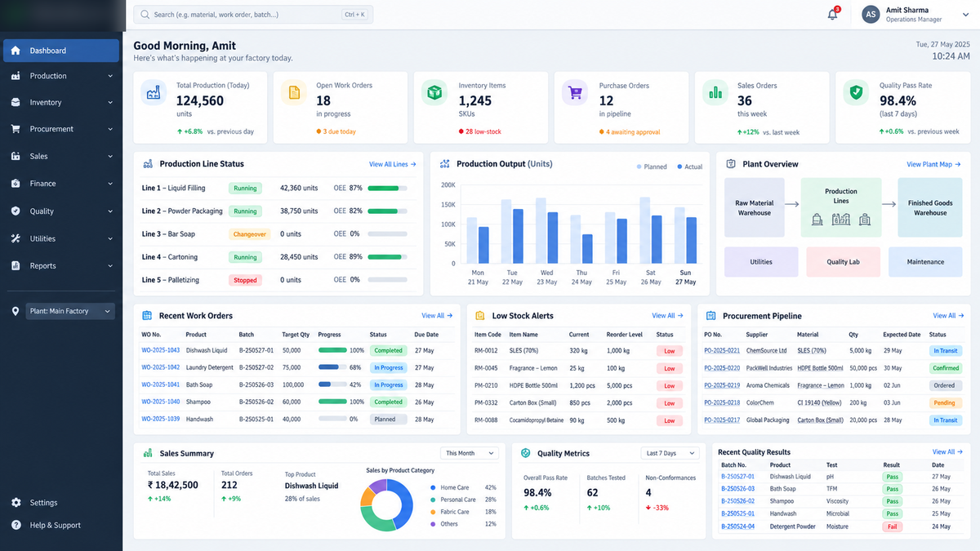Open batch B-250527-01 quality result
The height and width of the screenshot is (551, 980).
(737, 477)
